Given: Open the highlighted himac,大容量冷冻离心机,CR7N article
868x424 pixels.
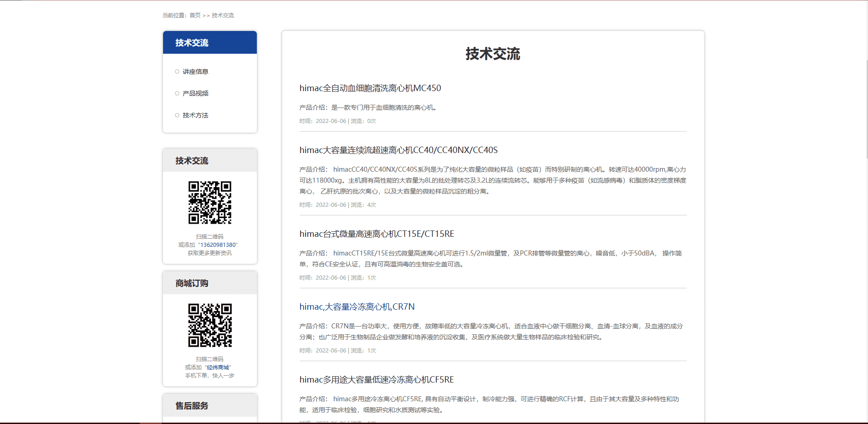Looking at the screenshot, I should click(x=357, y=307).
